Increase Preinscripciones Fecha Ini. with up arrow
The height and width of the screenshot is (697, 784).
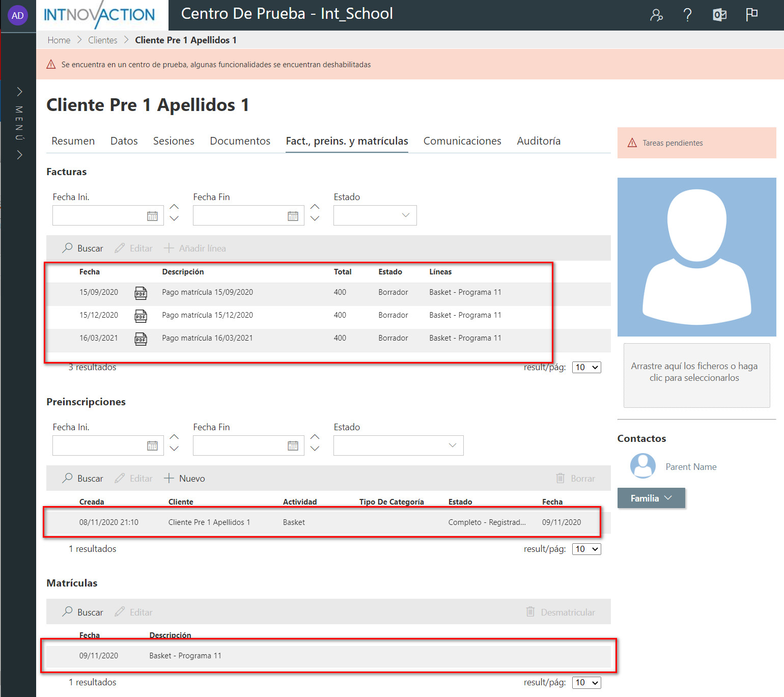[x=174, y=437]
